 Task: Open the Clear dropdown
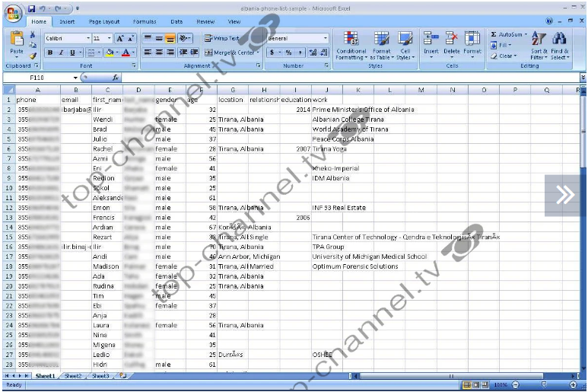[504, 56]
